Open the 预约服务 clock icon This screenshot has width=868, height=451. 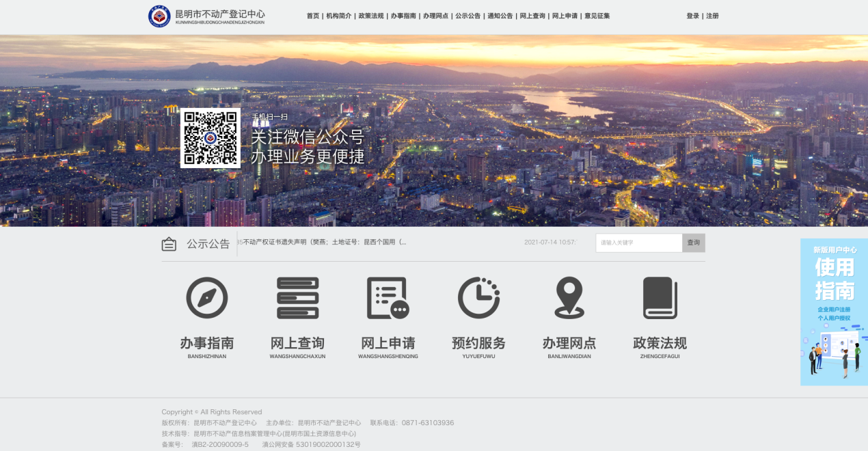(x=478, y=298)
